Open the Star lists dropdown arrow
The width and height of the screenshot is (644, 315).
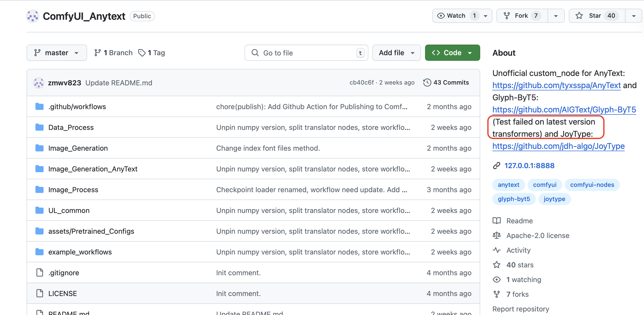tap(634, 16)
